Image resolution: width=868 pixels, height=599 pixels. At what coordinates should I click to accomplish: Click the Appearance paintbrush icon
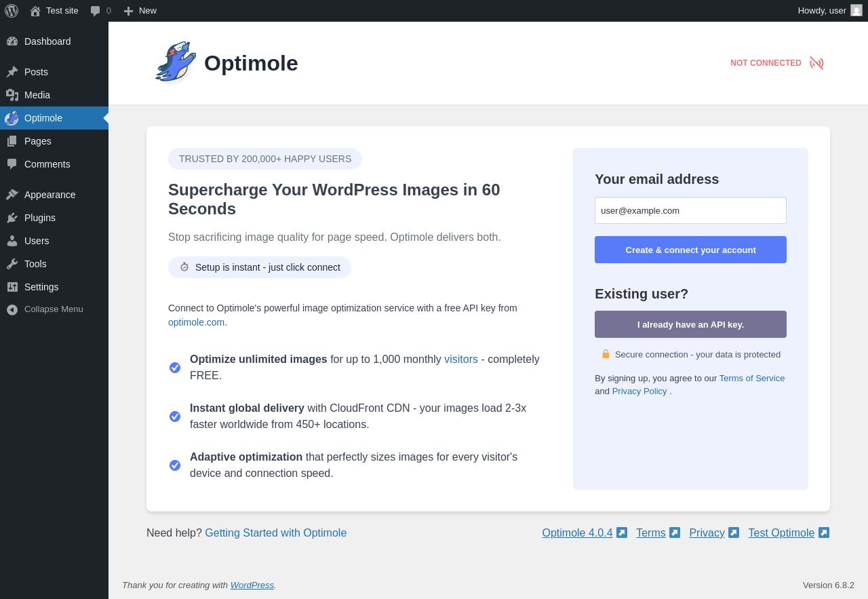tap(12, 195)
